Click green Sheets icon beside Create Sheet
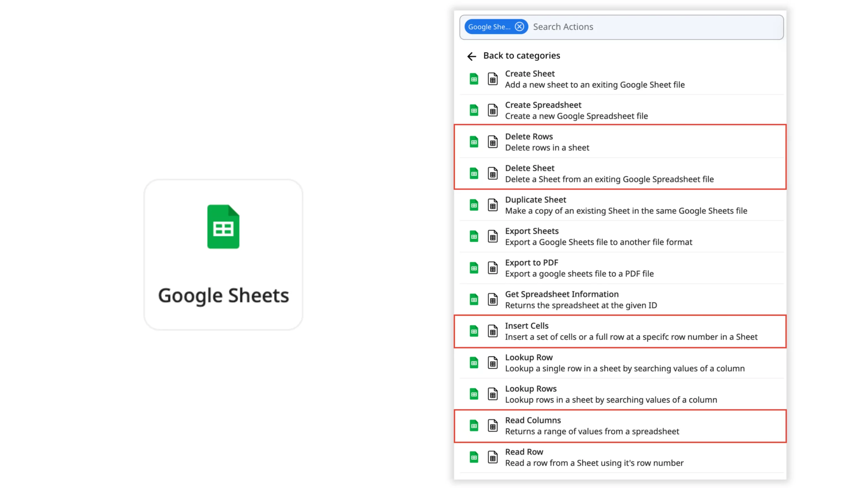This screenshot has width=868, height=488. 474,79
